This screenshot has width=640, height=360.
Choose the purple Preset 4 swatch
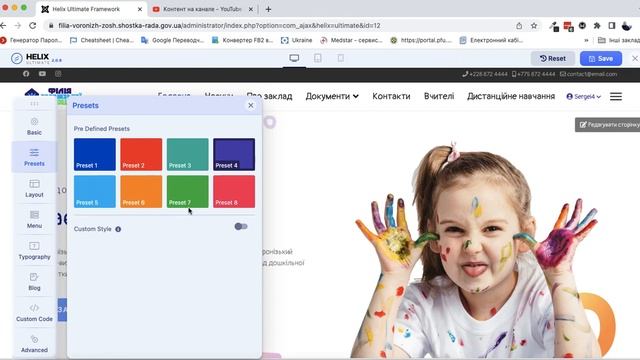click(234, 154)
